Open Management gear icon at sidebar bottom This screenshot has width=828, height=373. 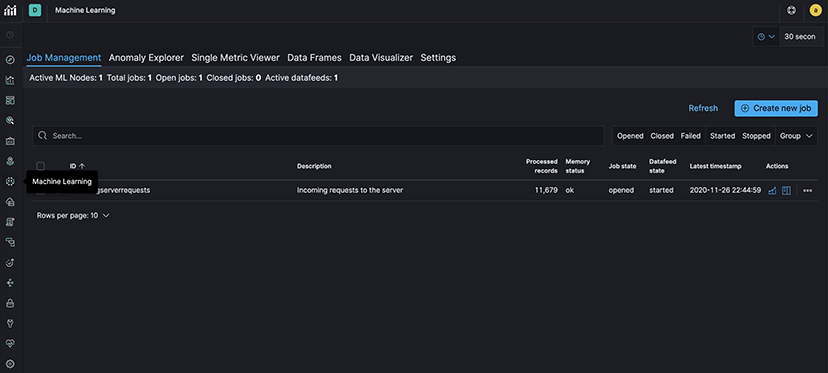point(10,363)
